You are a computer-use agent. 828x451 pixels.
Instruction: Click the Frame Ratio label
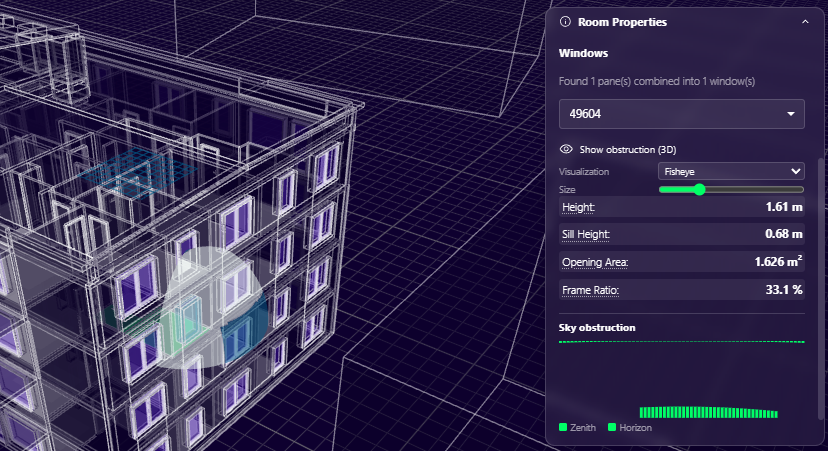(590, 290)
